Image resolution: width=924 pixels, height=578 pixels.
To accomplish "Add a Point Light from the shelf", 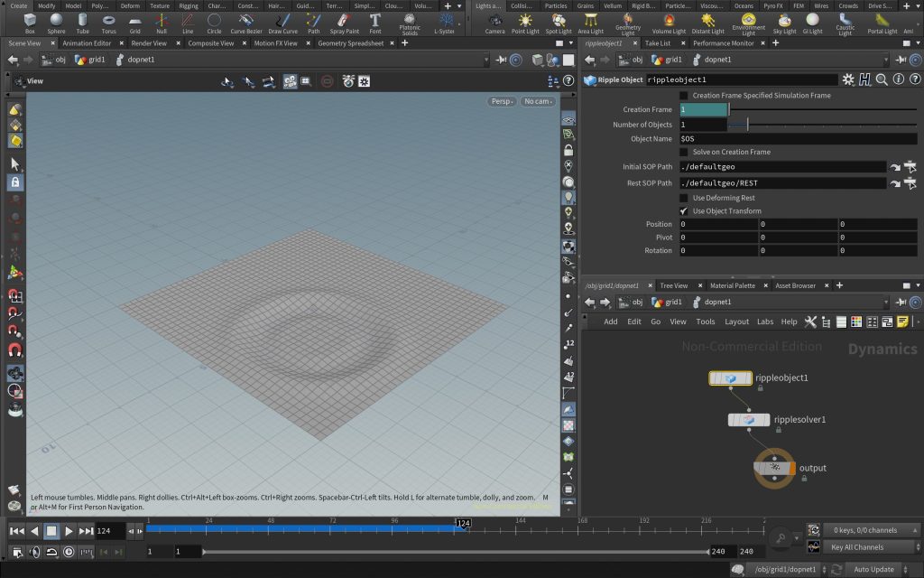I will pyautogui.click(x=525, y=23).
